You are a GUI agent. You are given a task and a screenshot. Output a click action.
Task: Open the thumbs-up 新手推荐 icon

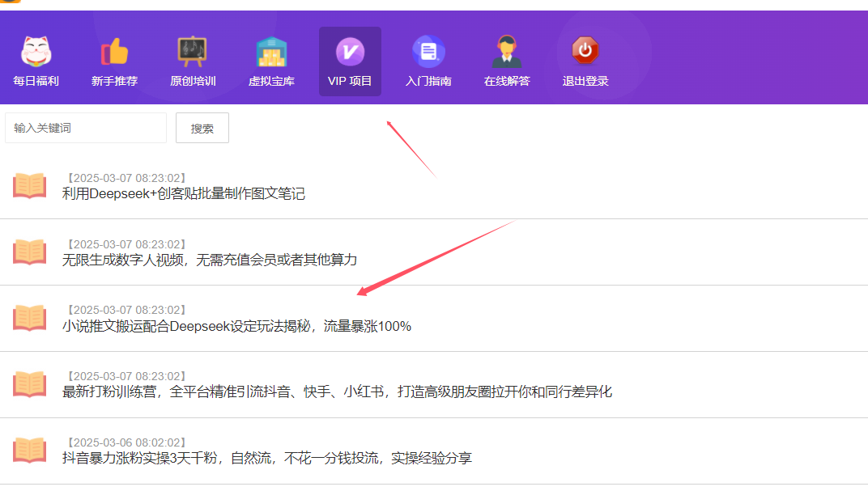click(x=114, y=52)
